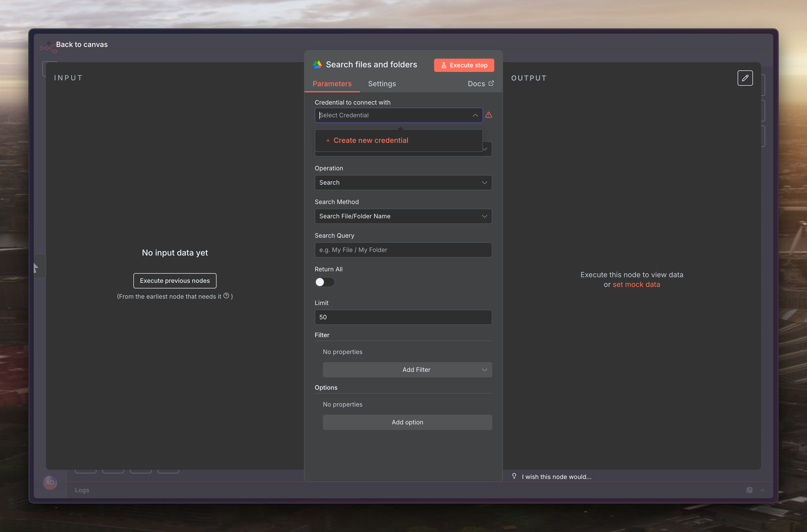Switch to the Settings tab
Image resolution: width=807 pixels, height=532 pixels.
click(x=382, y=84)
